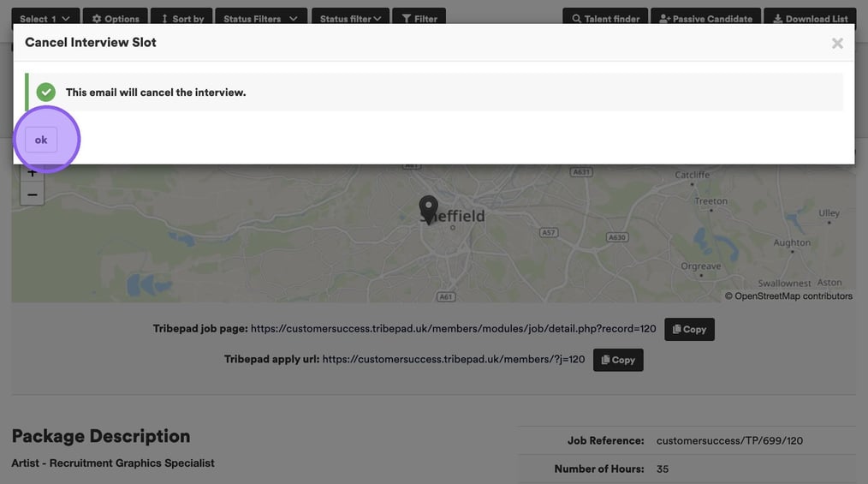Open Options with the gear icon

coord(116,18)
